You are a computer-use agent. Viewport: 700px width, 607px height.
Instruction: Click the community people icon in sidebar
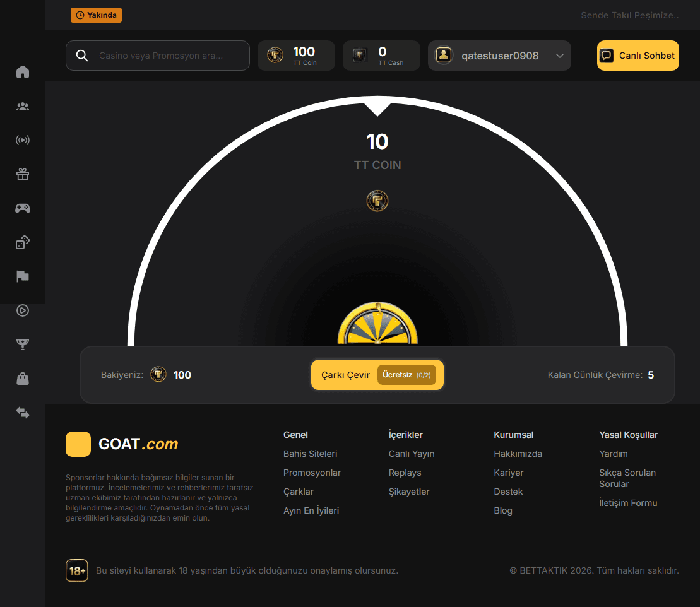tap(23, 106)
